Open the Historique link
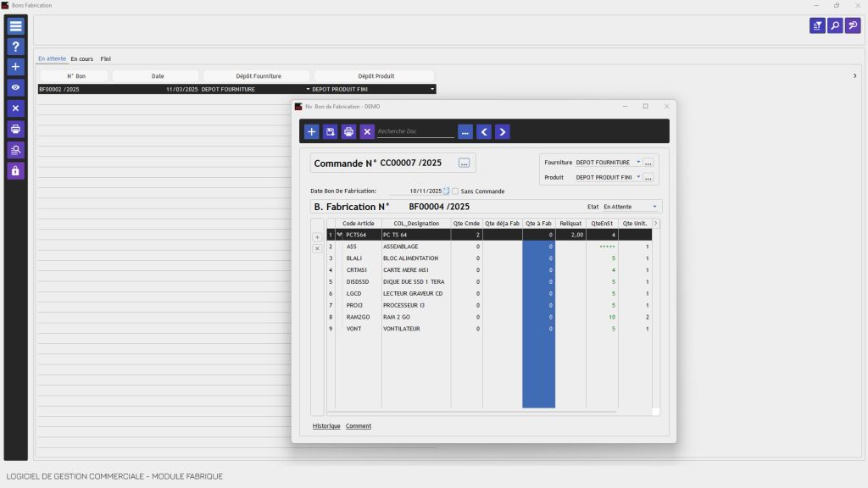The width and height of the screenshot is (868, 488). 326,425
